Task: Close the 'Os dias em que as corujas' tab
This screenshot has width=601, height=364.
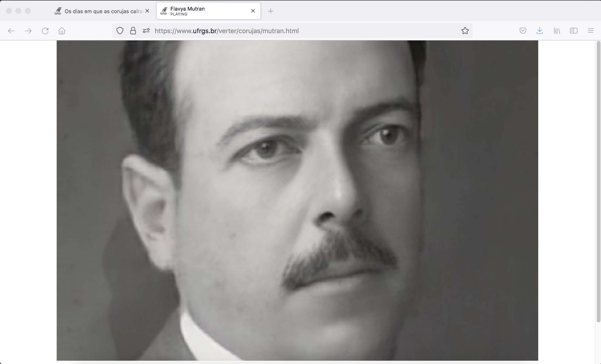Action: pyautogui.click(x=147, y=11)
